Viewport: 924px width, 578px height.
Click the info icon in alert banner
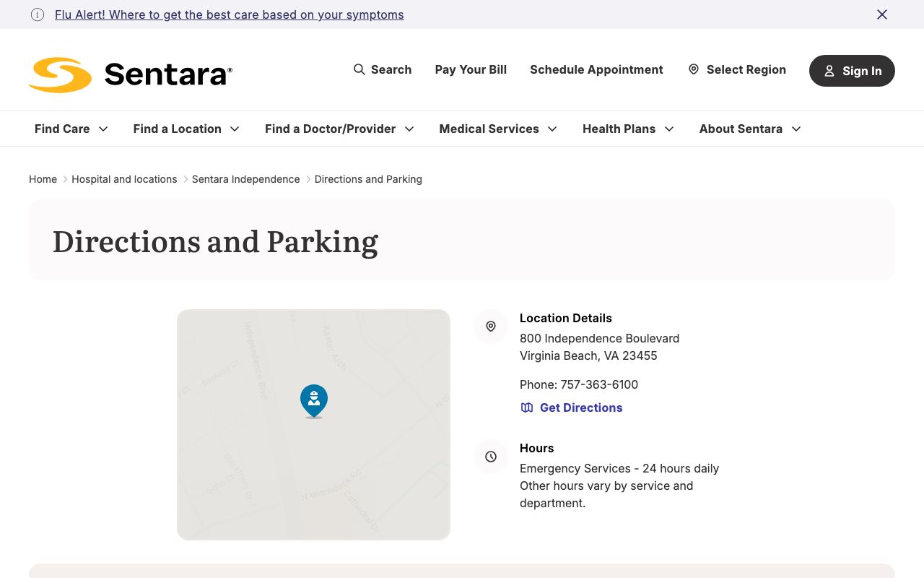pyautogui.click(x=38, y=14)
